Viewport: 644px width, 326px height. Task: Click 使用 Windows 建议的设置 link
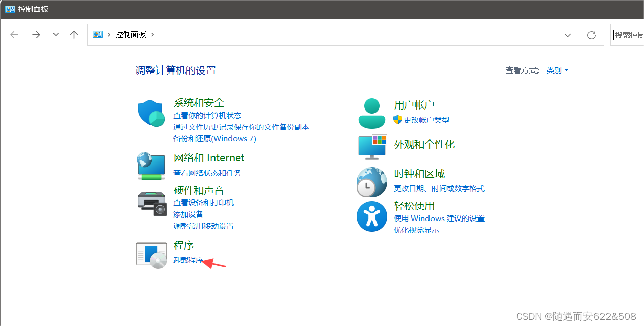tap(439, 219)
